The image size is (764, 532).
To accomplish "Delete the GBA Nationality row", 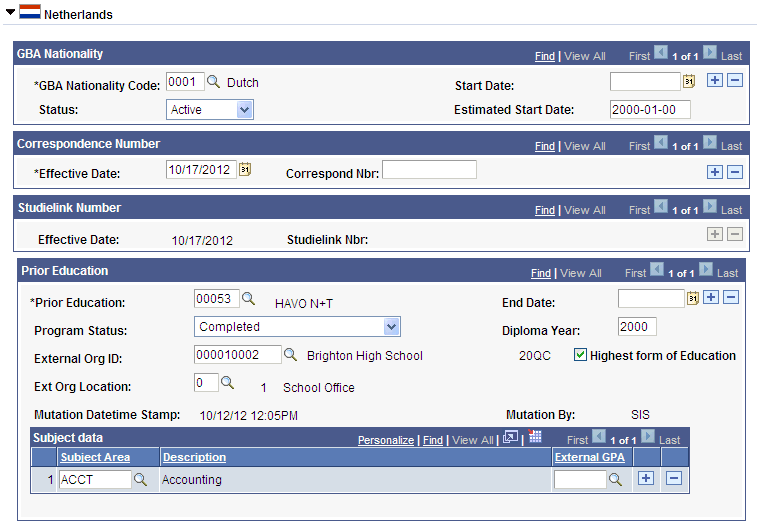I will click(735, 80).
